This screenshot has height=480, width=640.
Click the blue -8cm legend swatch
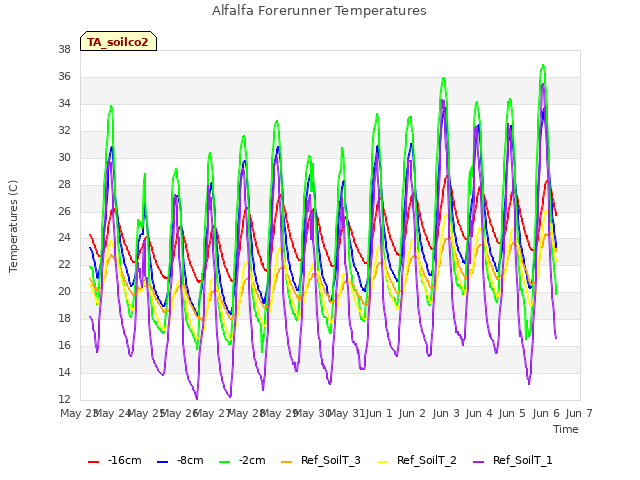coord(162,462)
